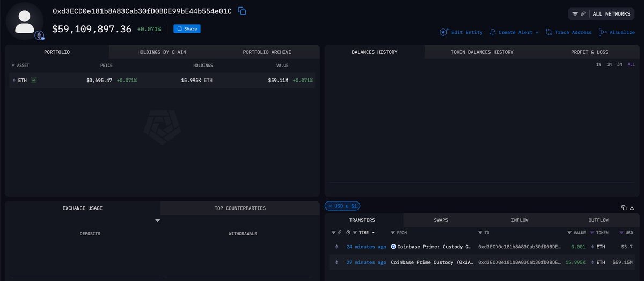644x281 pixels.
Task: Open the Visualize graph link
Action: point(617,32)
